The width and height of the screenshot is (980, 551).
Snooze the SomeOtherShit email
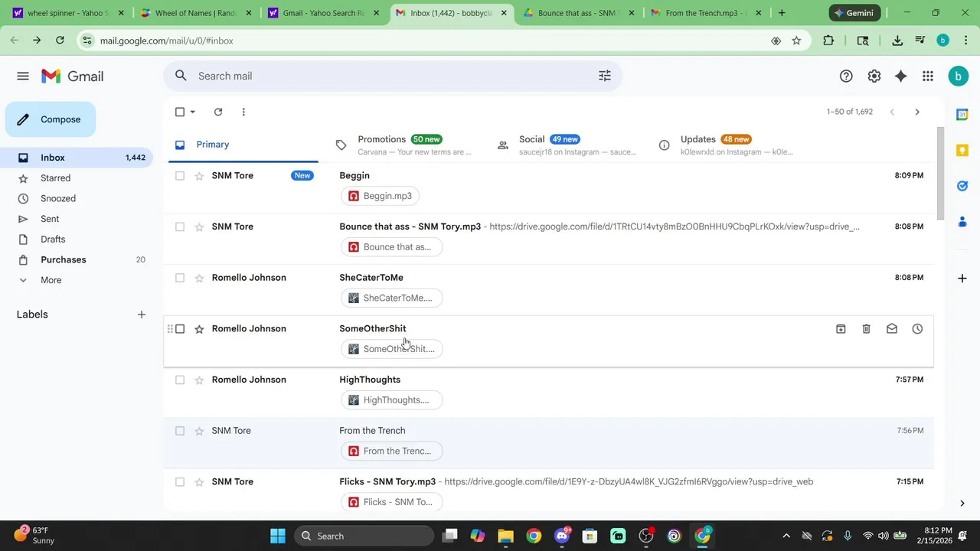tap(917, 328)
